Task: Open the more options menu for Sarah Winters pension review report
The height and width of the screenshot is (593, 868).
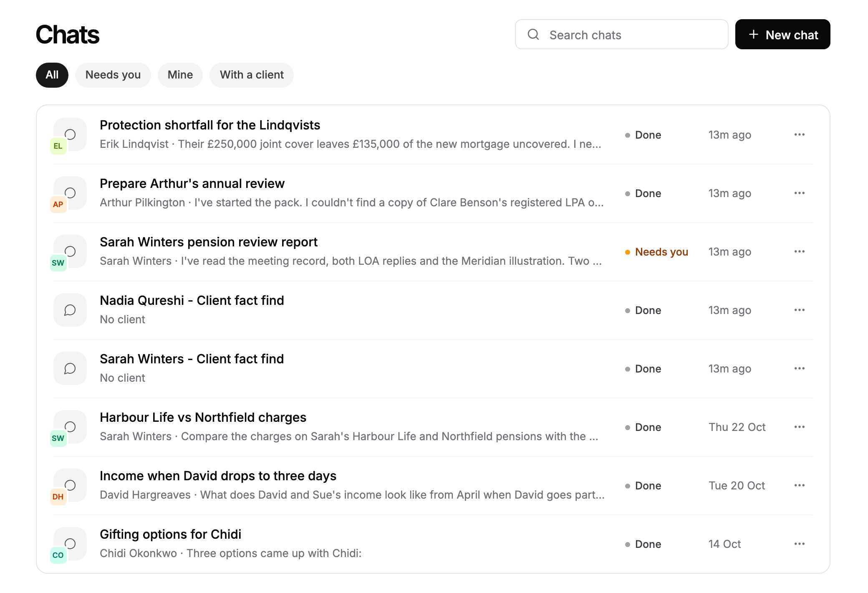Action: click(799, 251)
